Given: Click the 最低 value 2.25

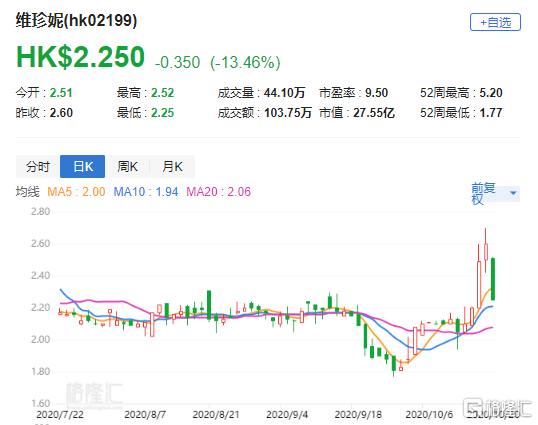Looking at the screenshot, I should click(x=162, y=113).
